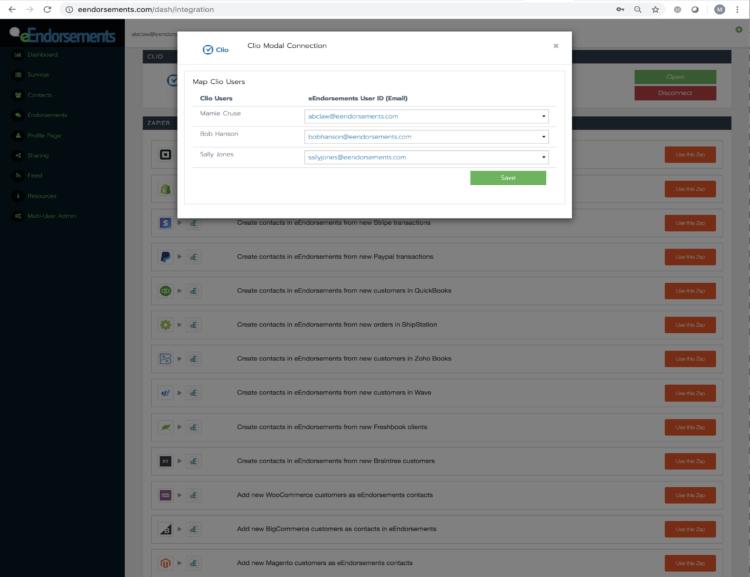This screenshot has width=750, height=577.
Task: Click the Clio logo in modal header
Action: point(215,50)
